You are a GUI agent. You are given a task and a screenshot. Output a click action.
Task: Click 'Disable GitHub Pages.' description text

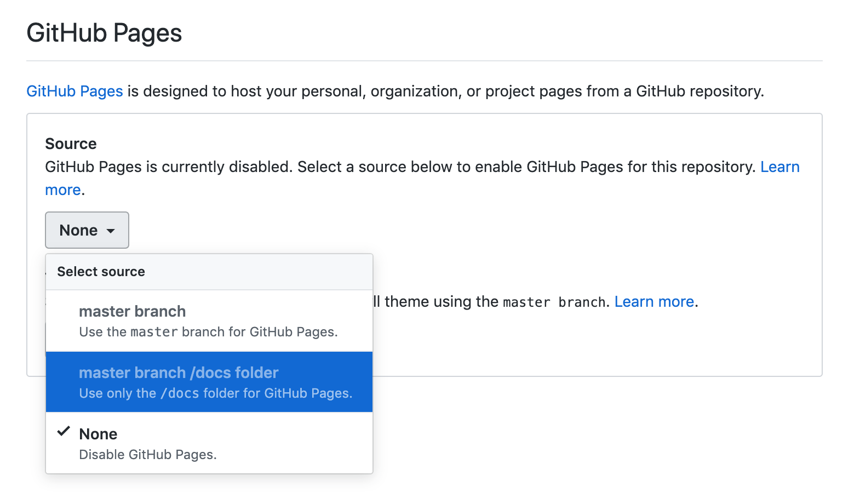pyautogui.click(x=148, y=455)
